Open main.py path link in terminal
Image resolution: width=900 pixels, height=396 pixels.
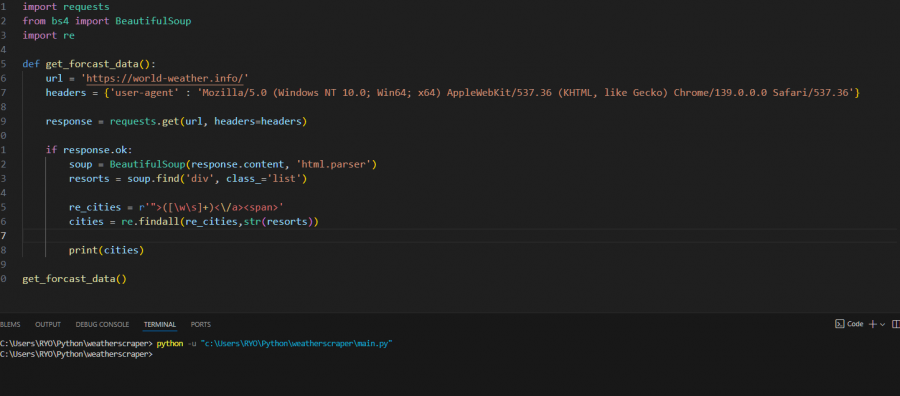coord(296,343)
